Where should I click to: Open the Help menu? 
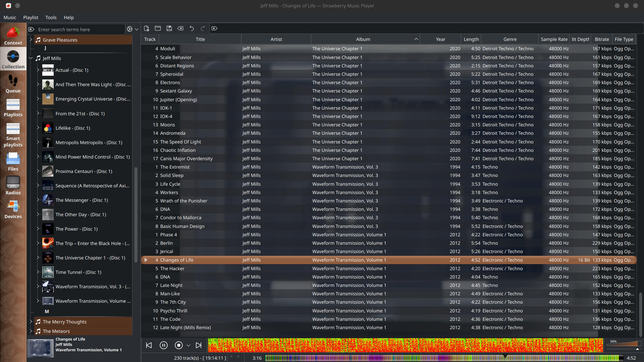coord(69,17)
